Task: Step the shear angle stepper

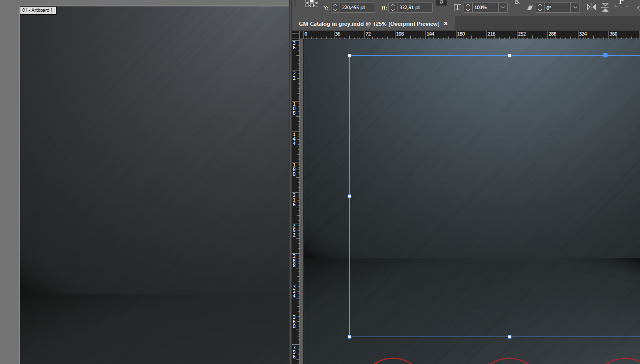Action: [540, 8]
